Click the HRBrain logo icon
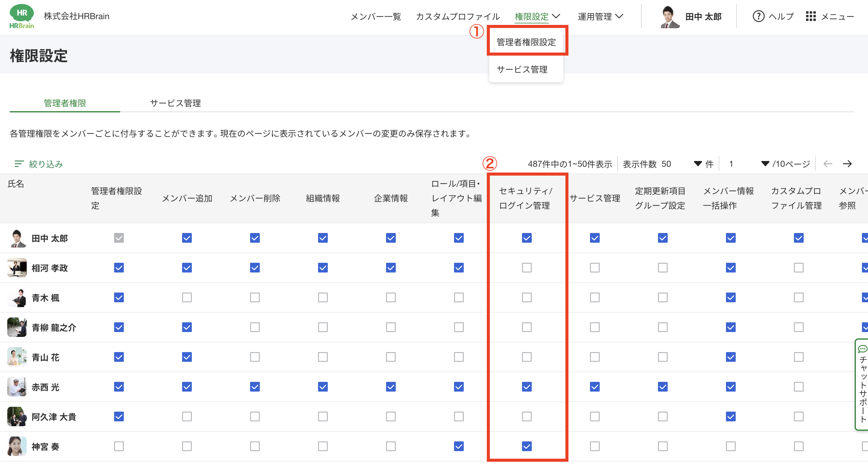 pyautogui.click(x=22, y=16)
